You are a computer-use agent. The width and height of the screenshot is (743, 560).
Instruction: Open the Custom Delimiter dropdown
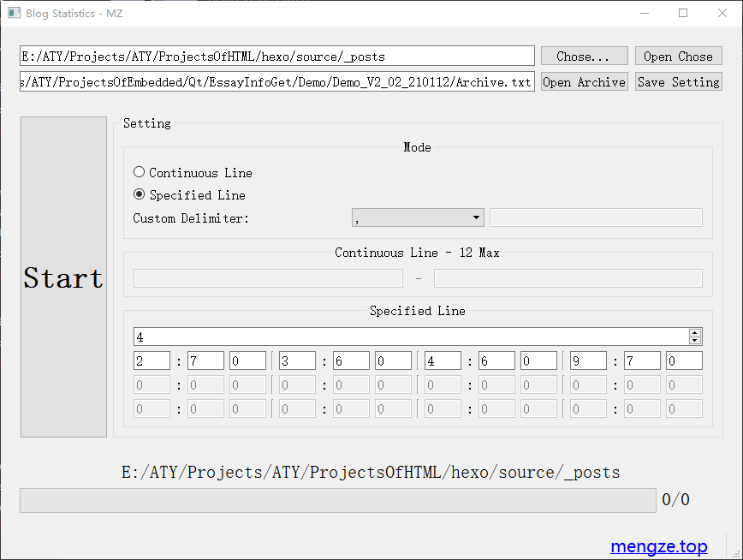(418, 217)
